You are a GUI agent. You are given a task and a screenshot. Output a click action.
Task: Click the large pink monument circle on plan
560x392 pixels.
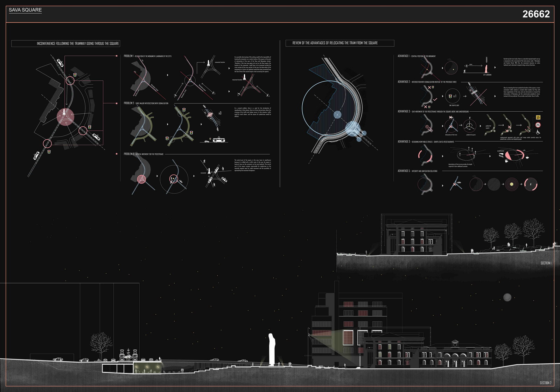(x=65, y=117)
